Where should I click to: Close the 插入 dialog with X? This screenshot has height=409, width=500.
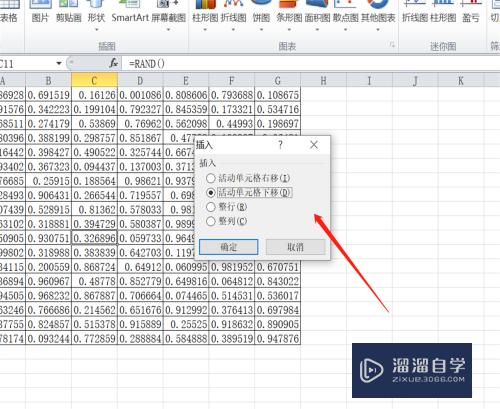[x=314, y=145]
